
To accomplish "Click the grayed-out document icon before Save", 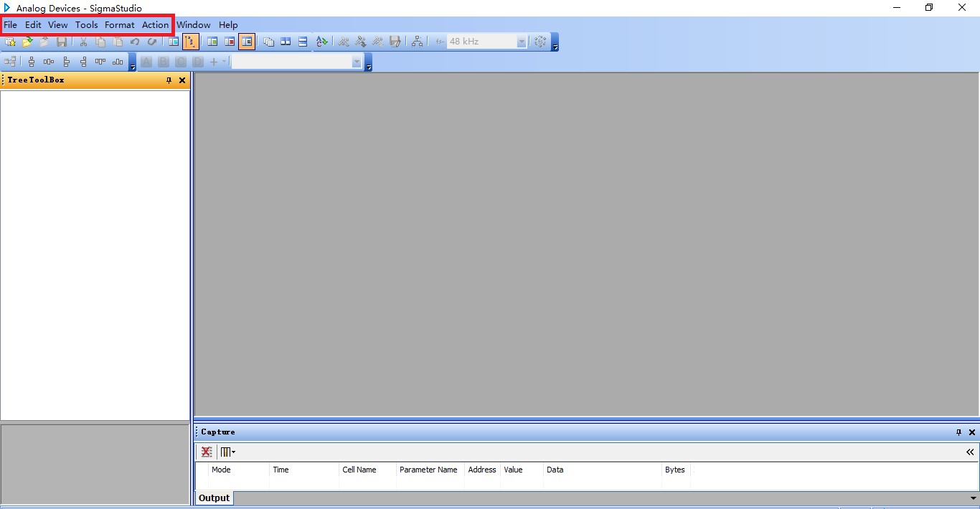I will (44, 42).
